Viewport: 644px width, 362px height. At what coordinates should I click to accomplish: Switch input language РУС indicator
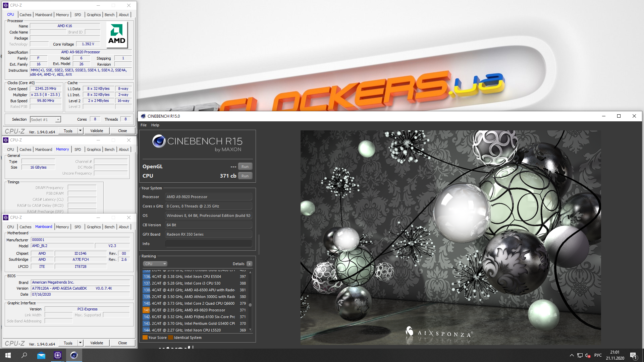point(598,355)
